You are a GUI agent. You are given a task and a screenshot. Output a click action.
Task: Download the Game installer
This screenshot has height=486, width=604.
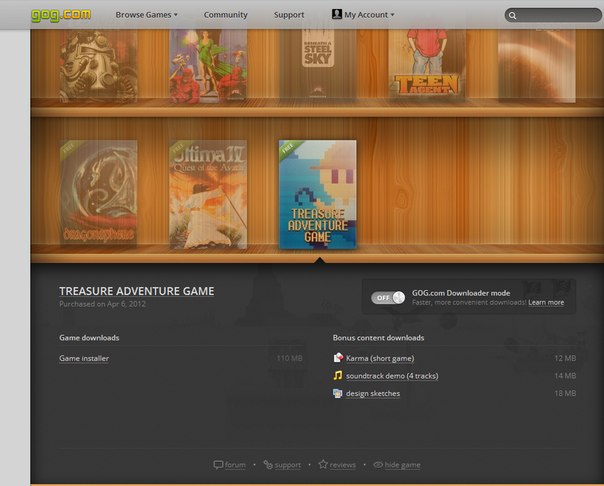click(84, 358)
